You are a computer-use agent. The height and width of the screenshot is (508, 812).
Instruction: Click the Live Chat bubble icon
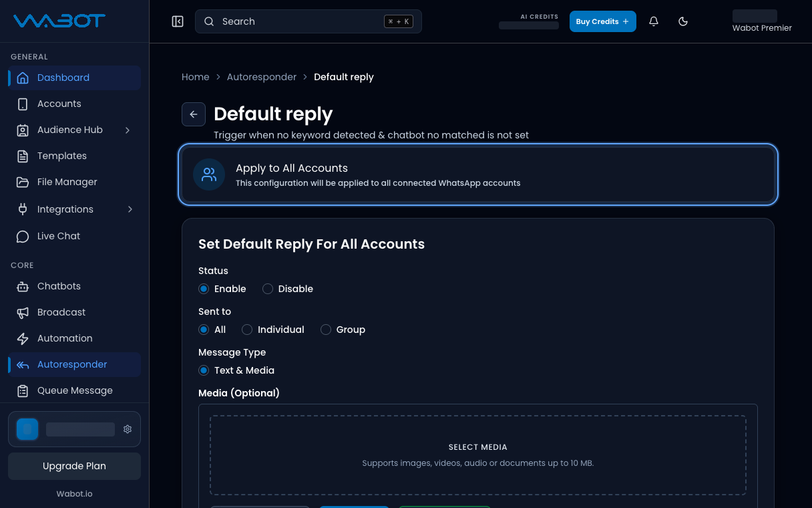(23, 236)
